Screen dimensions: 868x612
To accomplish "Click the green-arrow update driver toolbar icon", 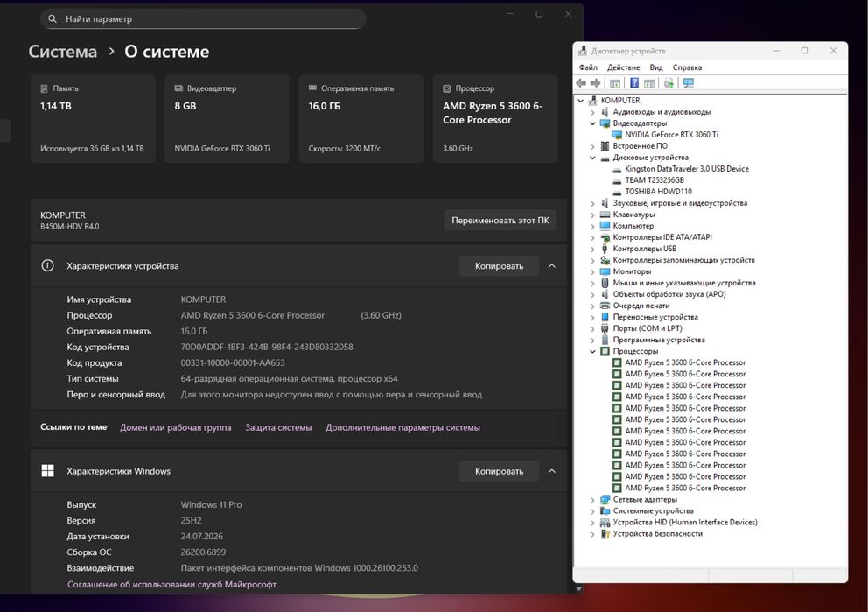I will (x=668, y=83).
